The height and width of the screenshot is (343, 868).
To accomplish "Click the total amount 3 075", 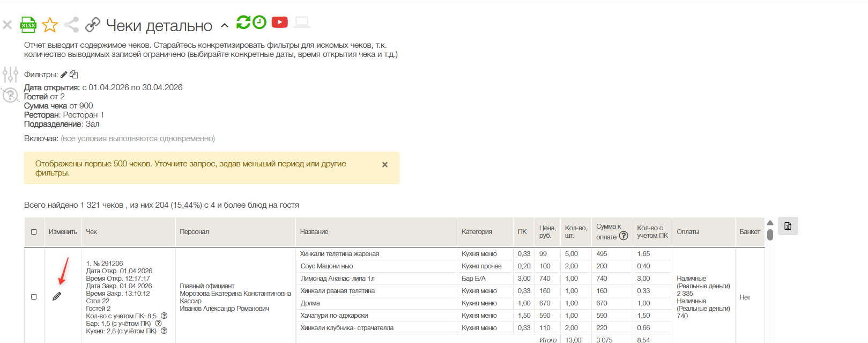I will [x=604, y=340].
